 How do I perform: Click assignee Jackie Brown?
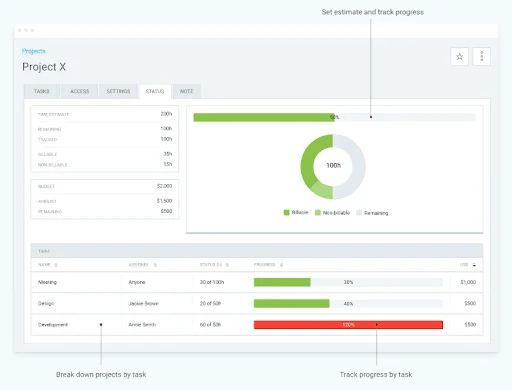coord(143,304)
